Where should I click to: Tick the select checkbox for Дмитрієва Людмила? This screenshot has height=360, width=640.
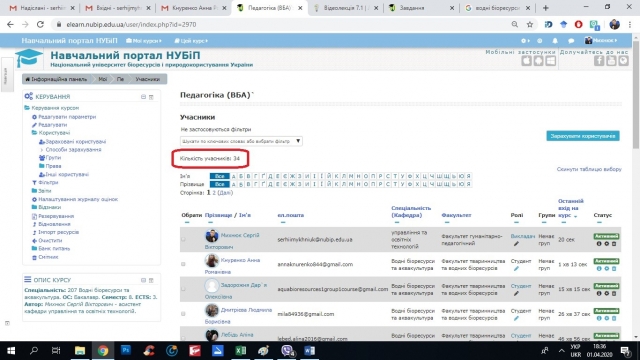pos(183,314)
